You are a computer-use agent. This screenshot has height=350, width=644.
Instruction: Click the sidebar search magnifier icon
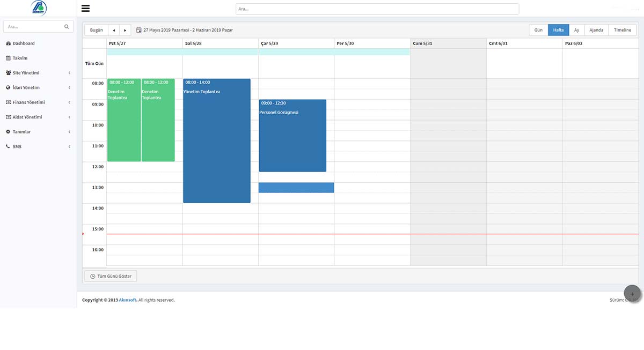point(67,26)
